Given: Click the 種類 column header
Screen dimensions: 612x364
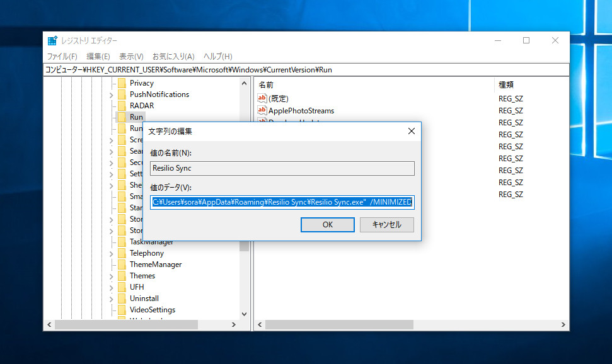Looking at the screenshot, I should (x=506, y=84).
